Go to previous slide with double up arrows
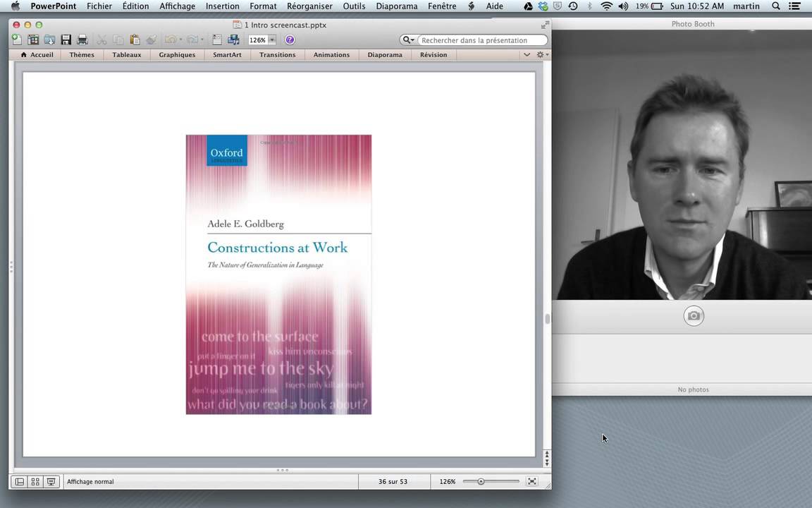The width and height of the screenshot is (812, 508). [547, 454]
